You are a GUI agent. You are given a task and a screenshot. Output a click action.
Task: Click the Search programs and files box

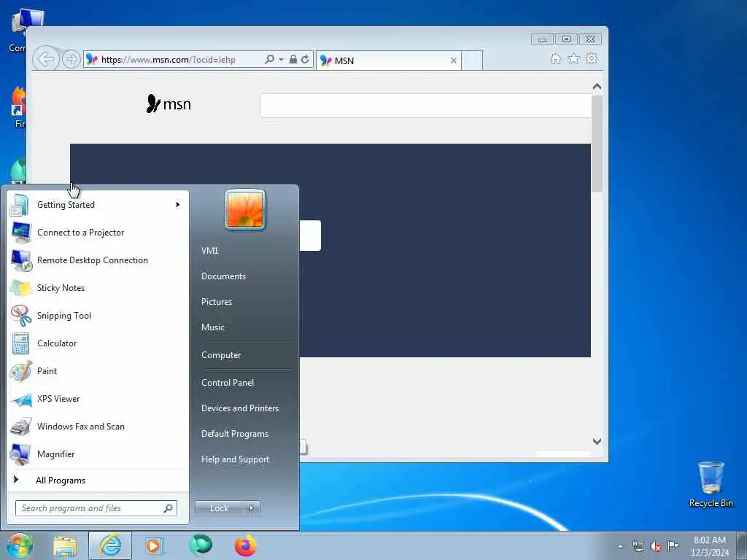[x=96, y=508]
